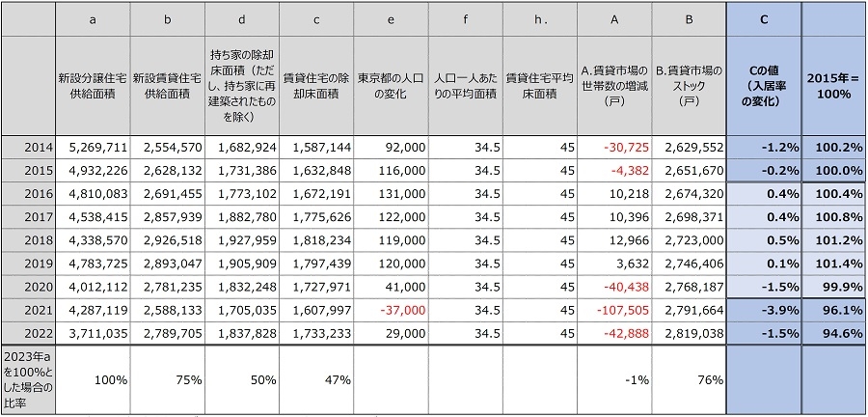Click blue column header 'C'
This screenshot has width=868, height=417.
pyautogui.click(x=764, y=19)
